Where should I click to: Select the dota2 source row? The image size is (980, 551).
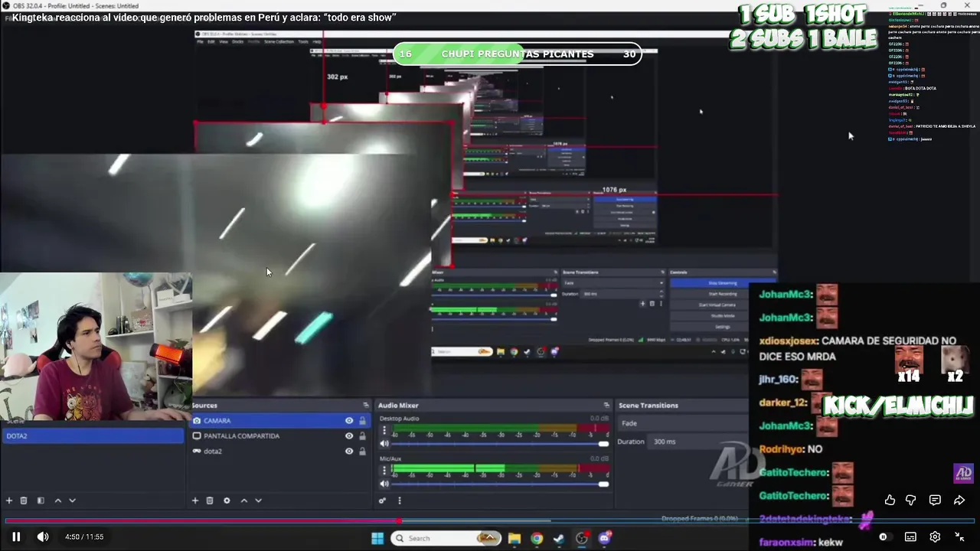tap(279, 451)
